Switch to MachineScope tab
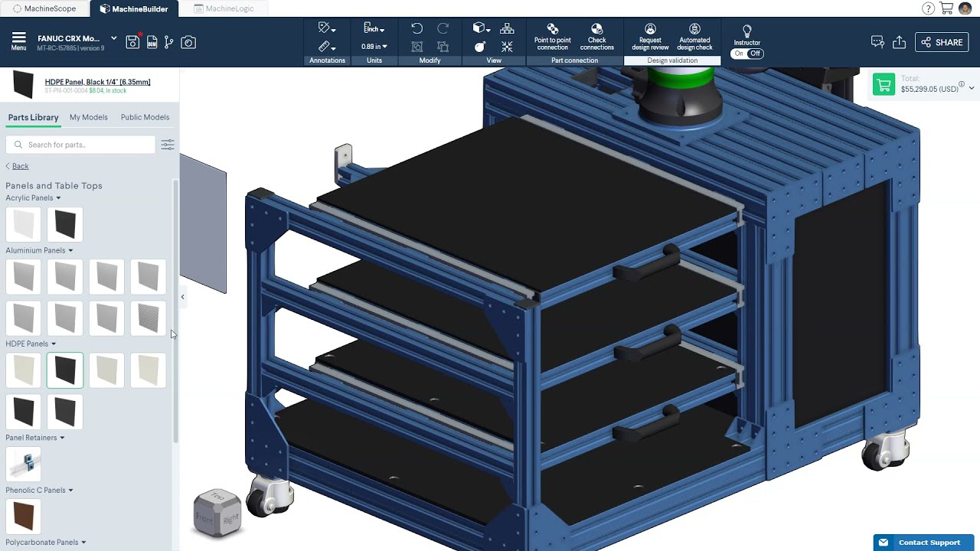 tap(44, 8)
